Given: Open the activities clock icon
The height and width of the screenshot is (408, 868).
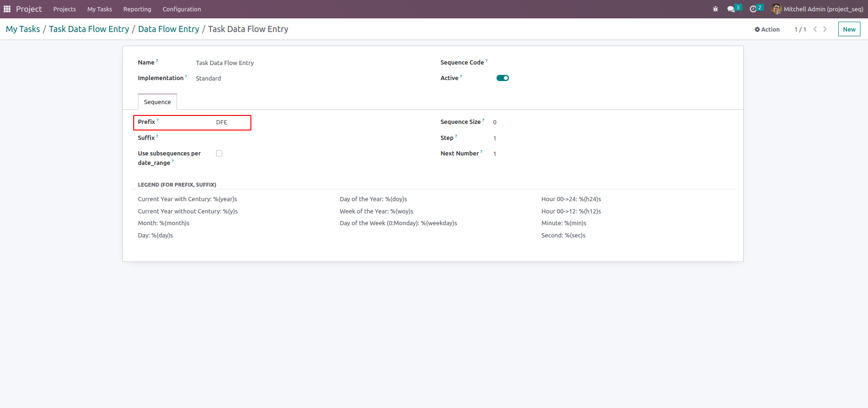Looking at the screenshot, I should (753, 9).
